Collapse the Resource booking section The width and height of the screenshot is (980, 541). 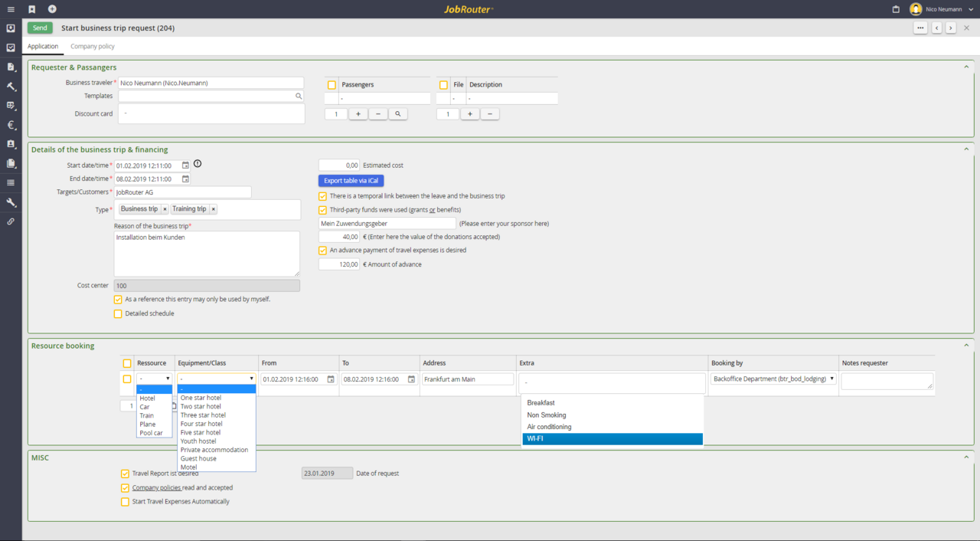tap(966, 346)
